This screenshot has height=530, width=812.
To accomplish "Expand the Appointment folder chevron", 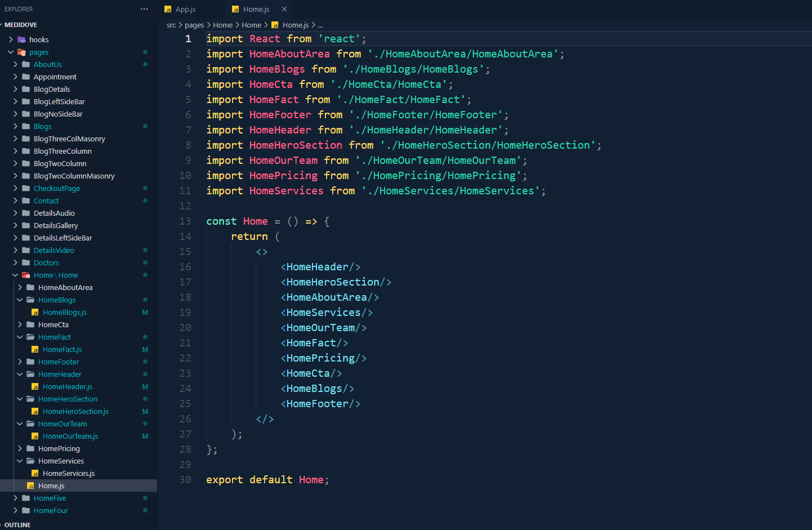I will point(15,77).
